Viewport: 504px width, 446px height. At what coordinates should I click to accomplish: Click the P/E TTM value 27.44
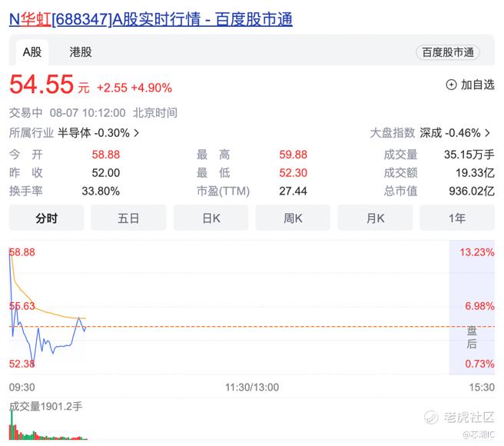(x=293, y=191)
